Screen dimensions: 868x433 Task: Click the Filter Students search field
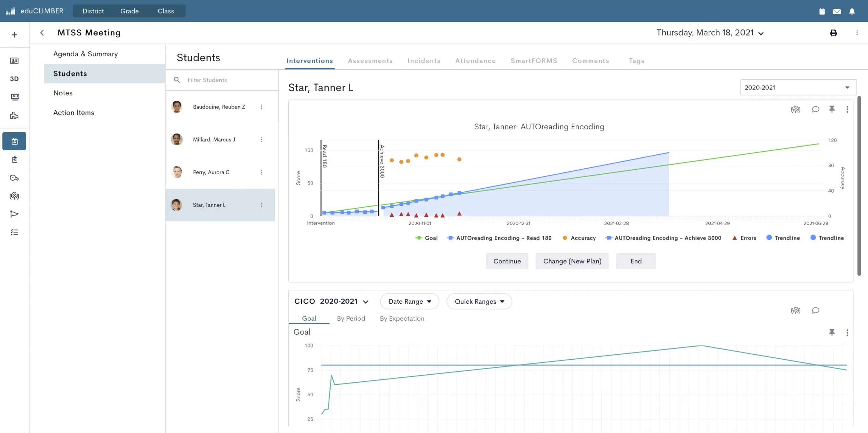[222, 80]
